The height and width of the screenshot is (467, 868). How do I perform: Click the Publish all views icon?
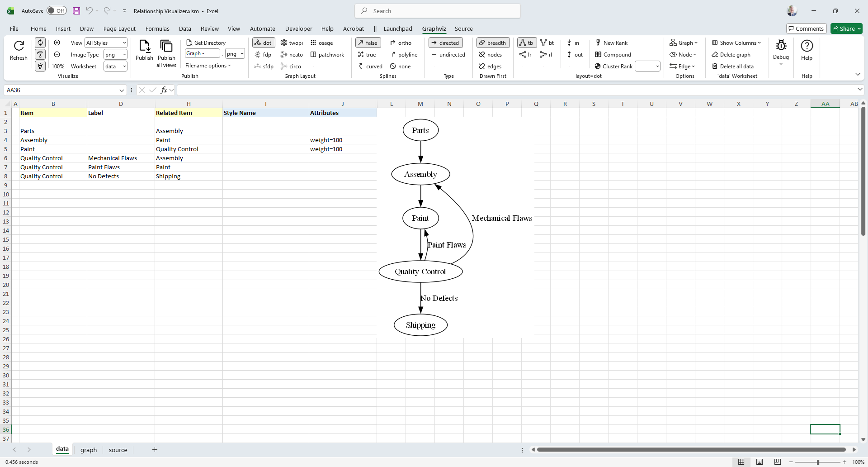pos(166,46)
